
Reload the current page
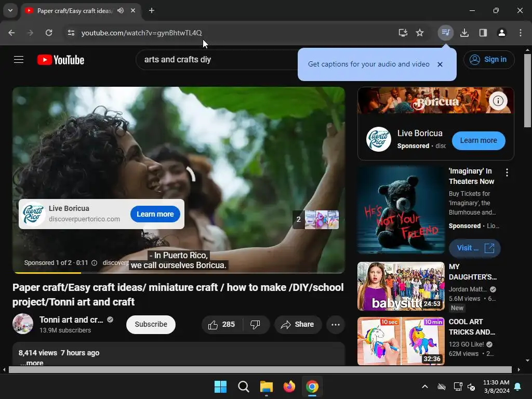(x=49, y=33)
